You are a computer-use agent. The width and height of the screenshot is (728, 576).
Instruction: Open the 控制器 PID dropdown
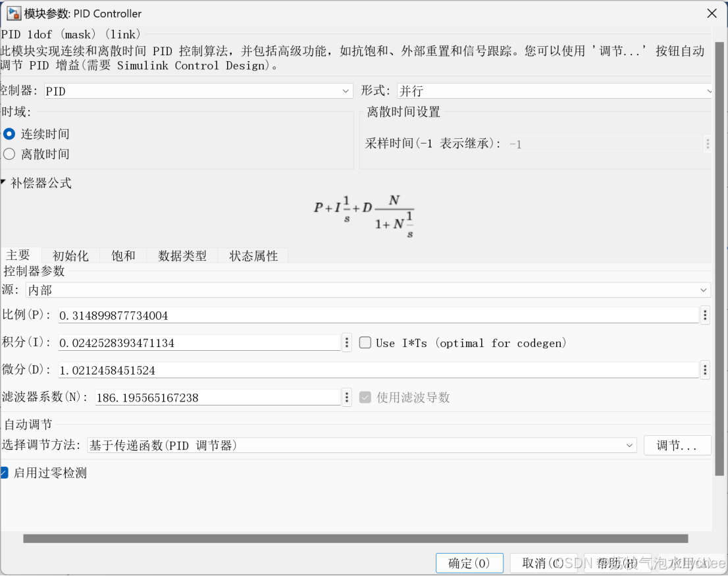click(198, 91)
